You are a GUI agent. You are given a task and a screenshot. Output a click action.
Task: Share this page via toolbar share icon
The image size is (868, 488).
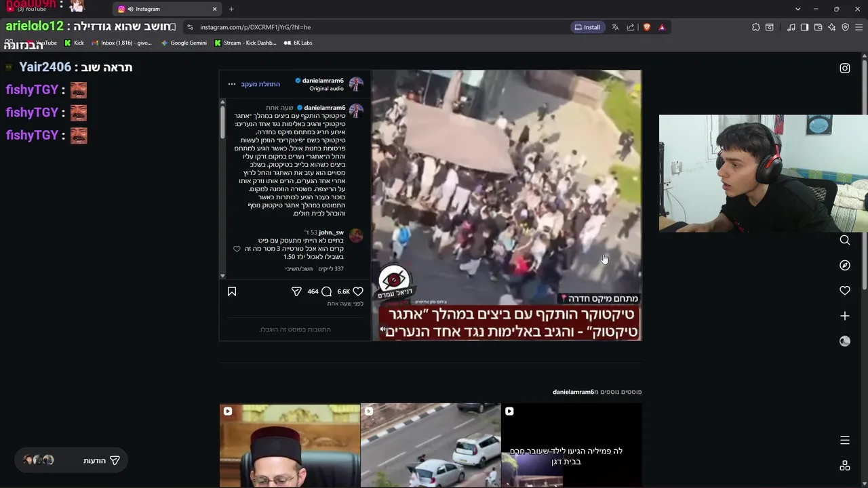click(631, 27)
